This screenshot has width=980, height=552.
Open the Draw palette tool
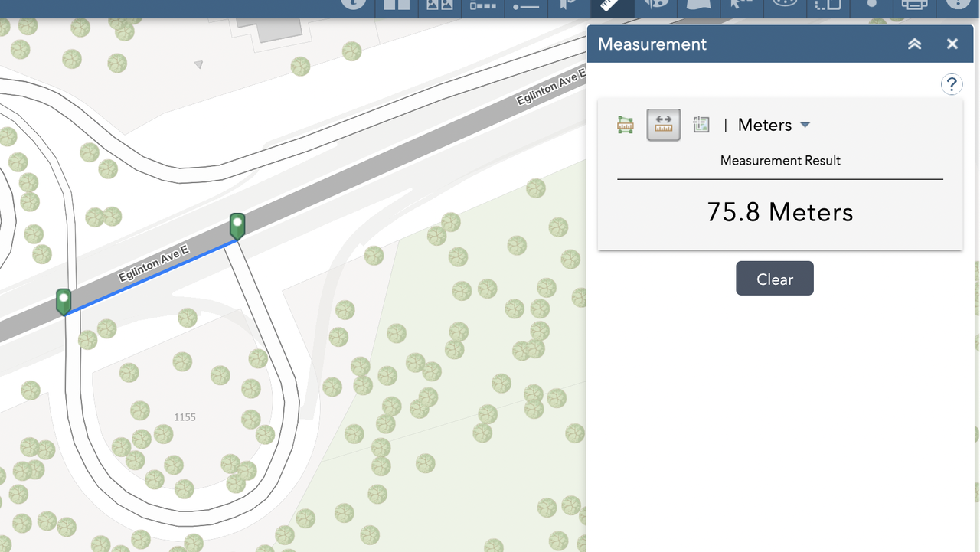[656, 6]
